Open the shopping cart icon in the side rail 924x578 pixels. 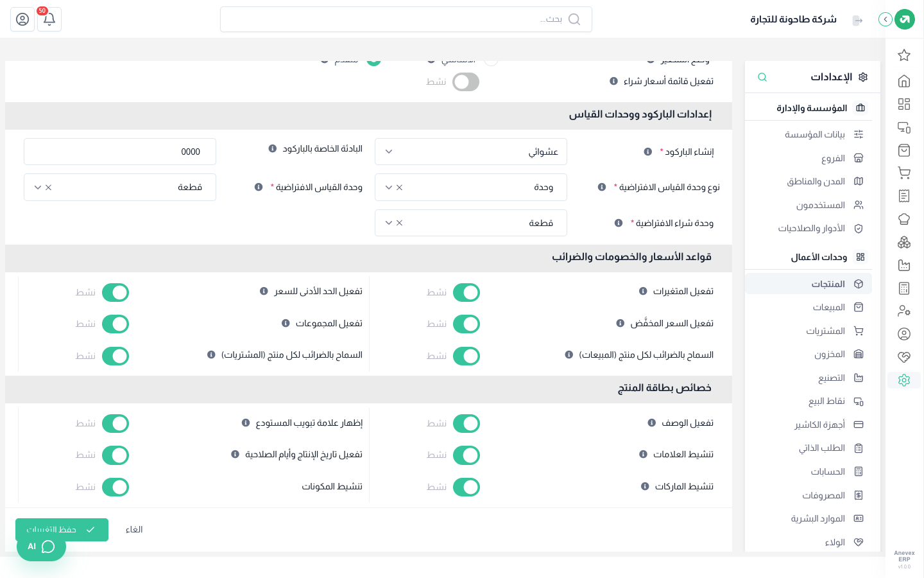point(904,173)
